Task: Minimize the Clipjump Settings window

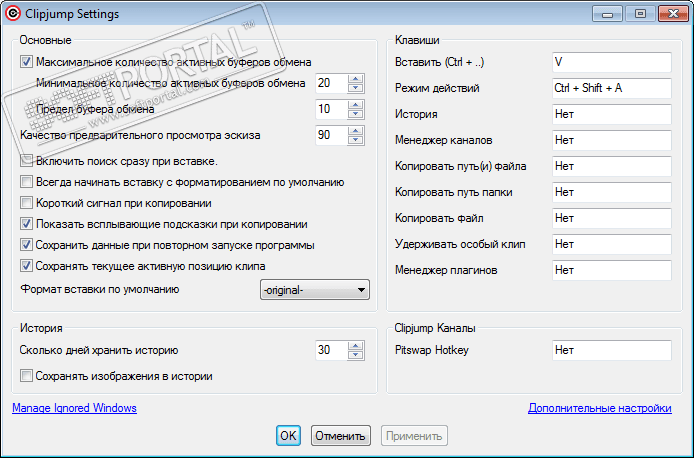Action: point(607,14)
